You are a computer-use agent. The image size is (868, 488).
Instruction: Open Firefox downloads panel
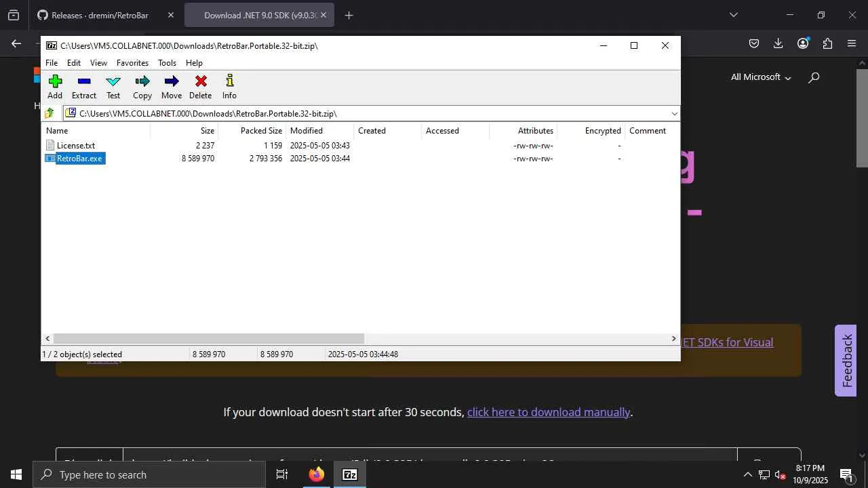tap(778, 43)
